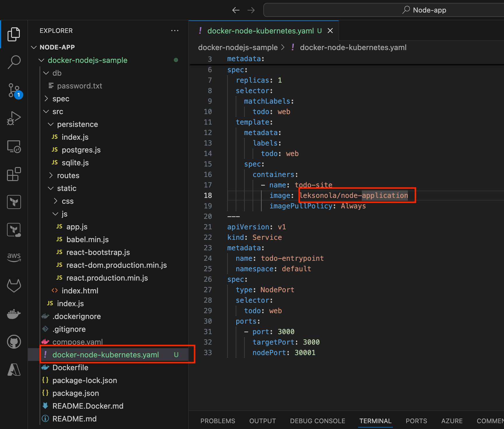Click line number 18 in gutter
Viewport: 504px width, 429px height.
coord(208,195)
